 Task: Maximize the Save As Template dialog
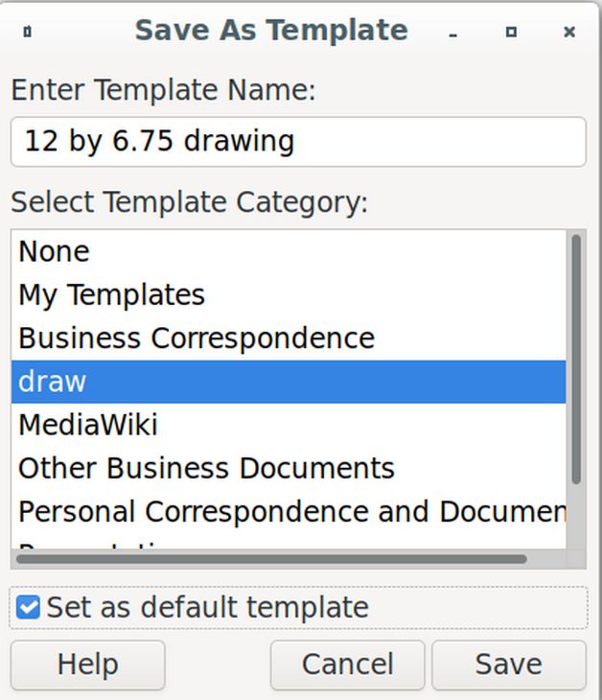click(x=511, y=32)
